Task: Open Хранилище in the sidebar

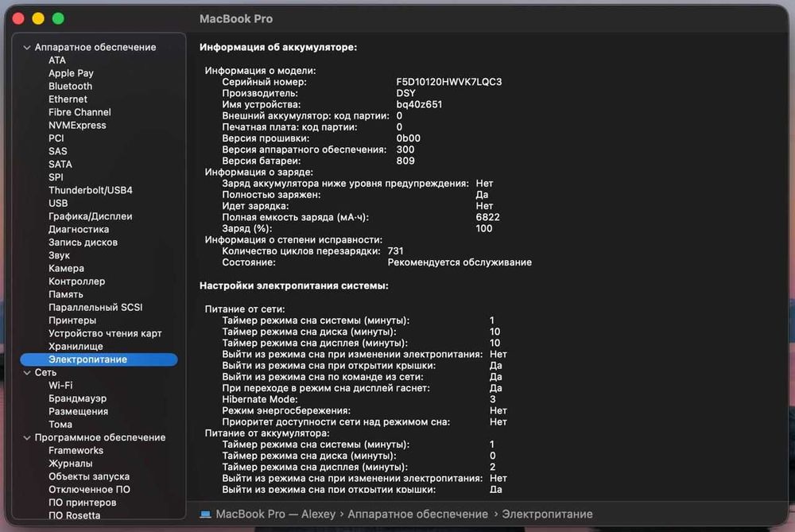Action: tap(76, 347)
